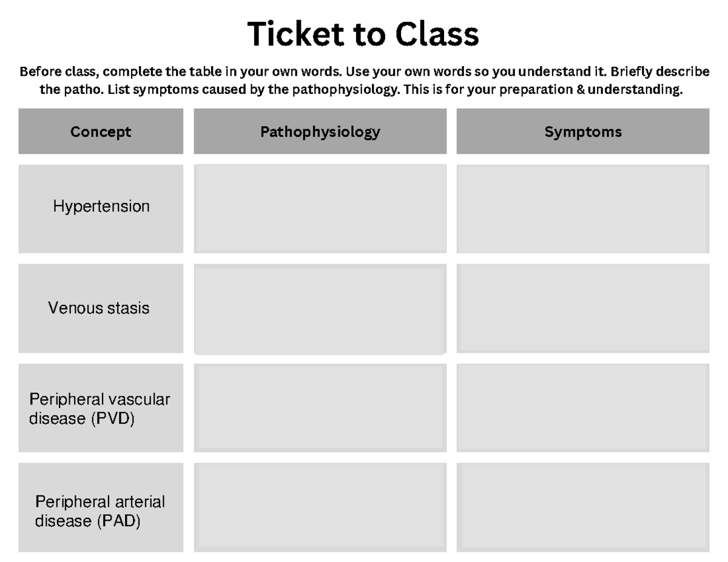Select the Venous stasis Pathophysiology field
The width and height of the screenshot is (728, 562).
320,309
